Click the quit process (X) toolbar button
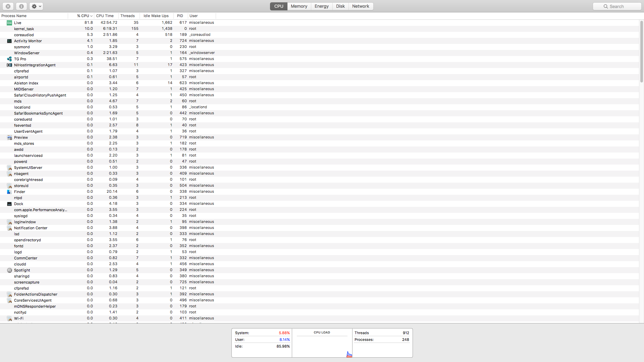The image size is (644, 362). (8, 6)
